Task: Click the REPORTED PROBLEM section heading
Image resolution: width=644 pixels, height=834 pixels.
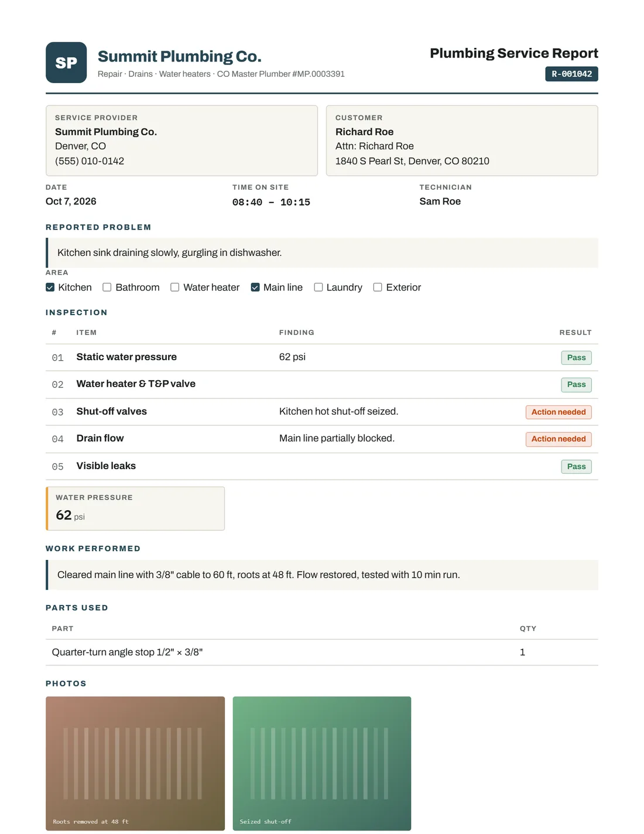Action: tap(98, 227)
